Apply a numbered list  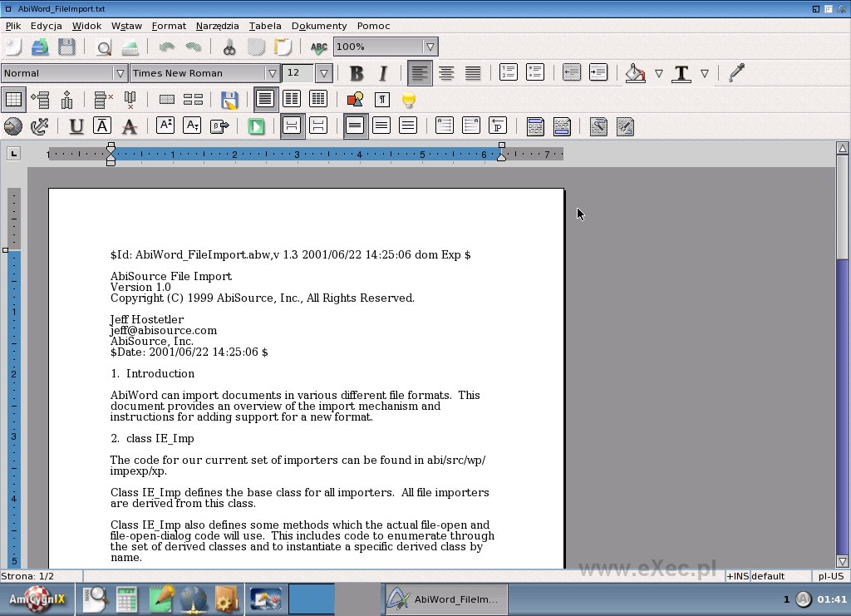click(x=509, y=73)
